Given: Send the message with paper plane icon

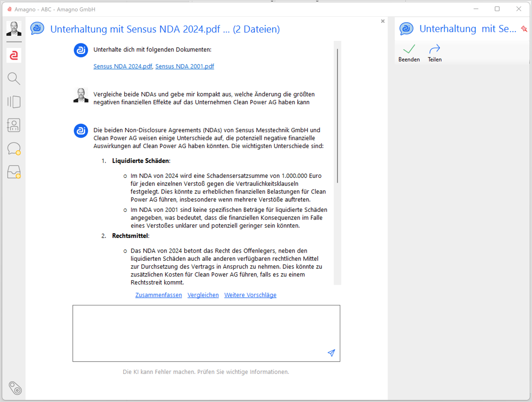Looking at the screenshot, I should [331, 353].
